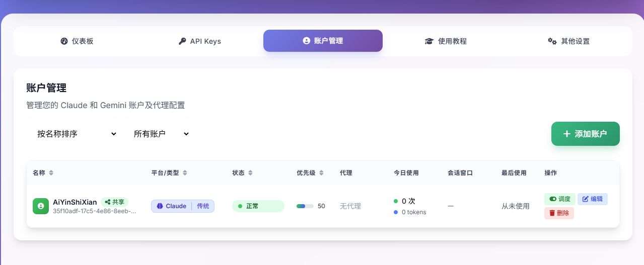Go to the 使用教程 tab
Screen dimensions: 644x265
tap(446, 41)
